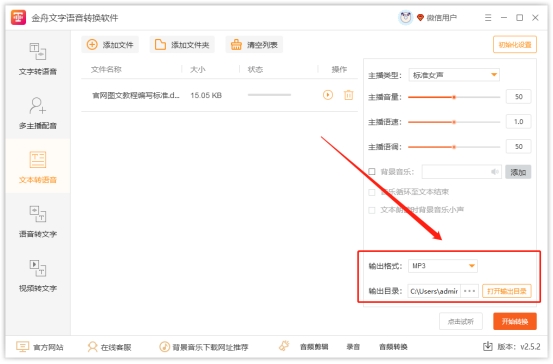The image size is (553, 364).
Task: Click the background music speaker volume icon
Action: click(x=495, y=172)
